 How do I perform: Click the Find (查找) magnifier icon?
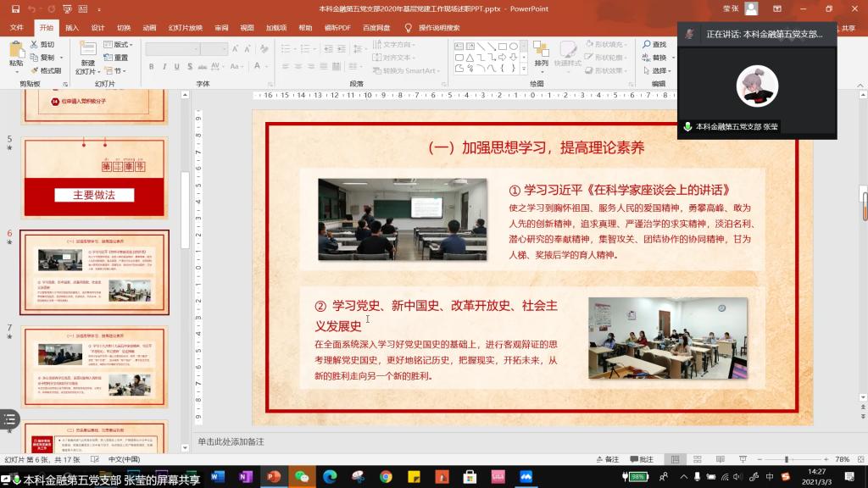coord(645,44)
